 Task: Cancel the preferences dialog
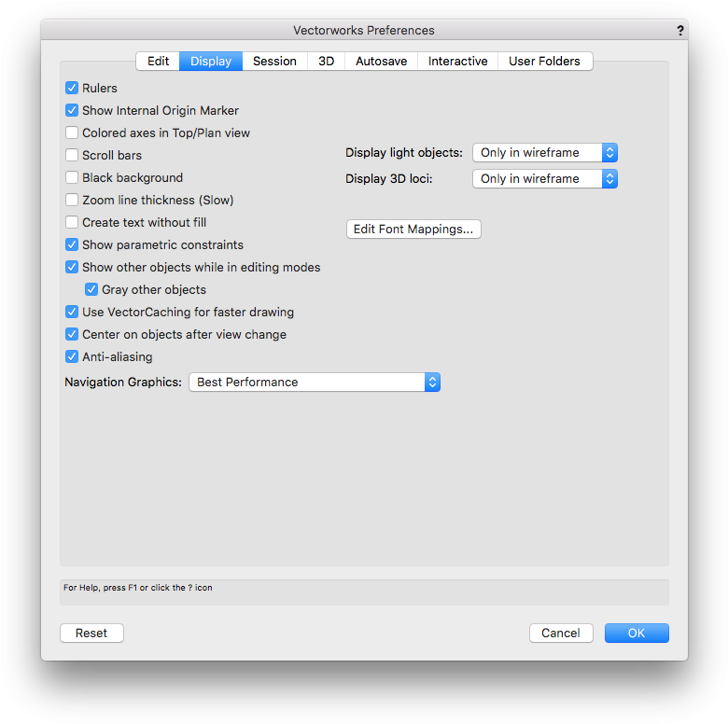[x=561, y=633]
